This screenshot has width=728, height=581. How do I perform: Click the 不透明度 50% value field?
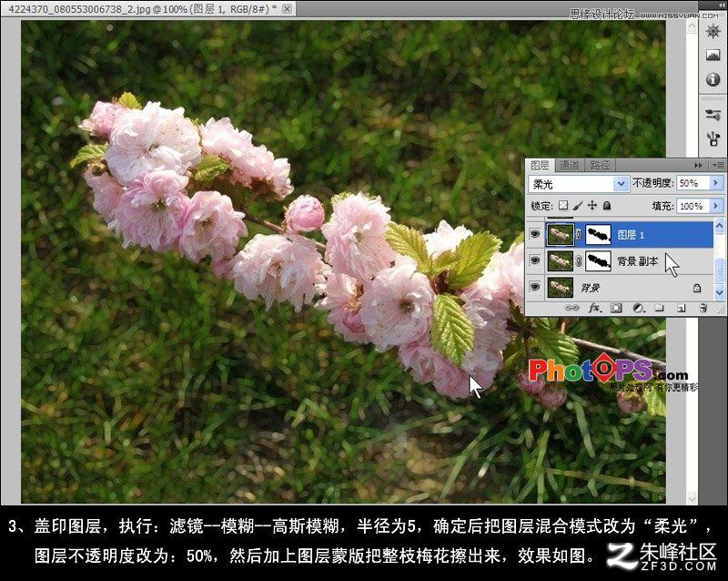pos(693,183)
